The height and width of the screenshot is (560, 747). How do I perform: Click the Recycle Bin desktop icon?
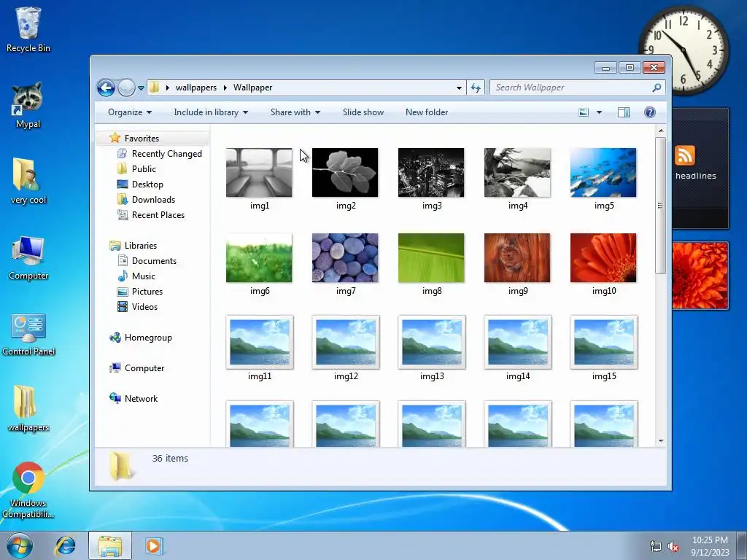[28, 29]
